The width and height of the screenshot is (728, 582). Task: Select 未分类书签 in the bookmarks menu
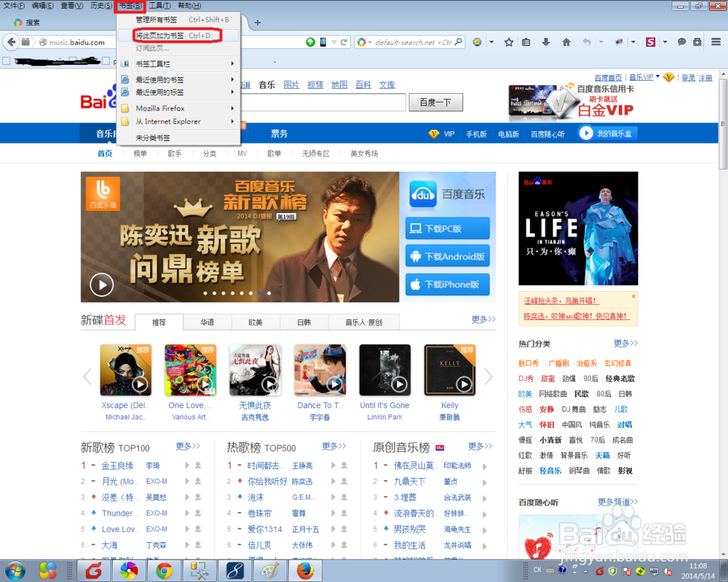point(179,137)
